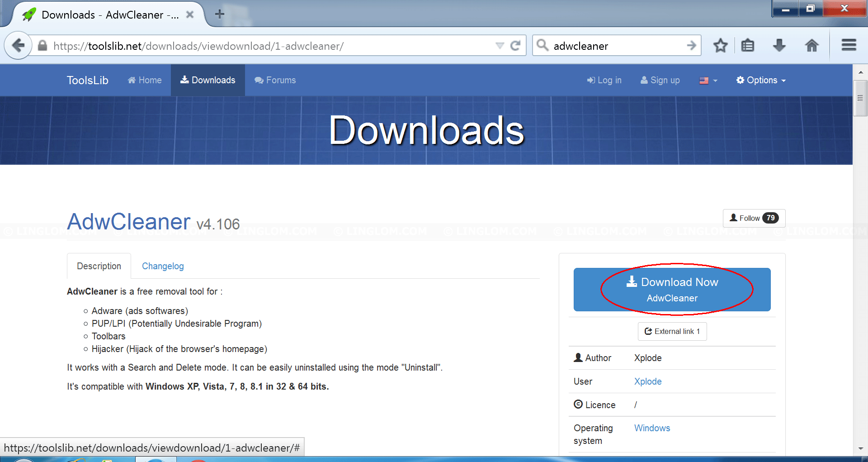Click the page scrollbar down arrow
Viewport: 868px width, 462px height.
(860, 449)
